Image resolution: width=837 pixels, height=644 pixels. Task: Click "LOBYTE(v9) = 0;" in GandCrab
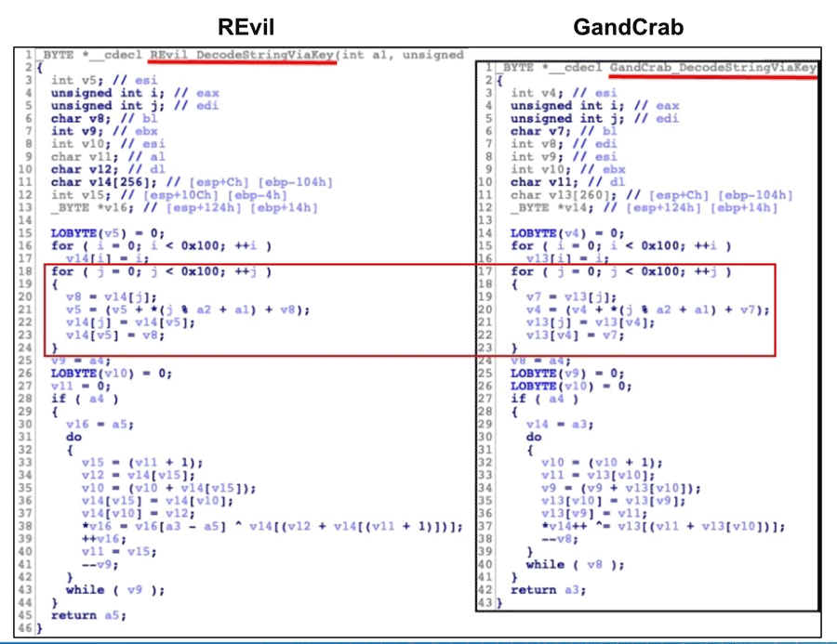pos(567,374)
